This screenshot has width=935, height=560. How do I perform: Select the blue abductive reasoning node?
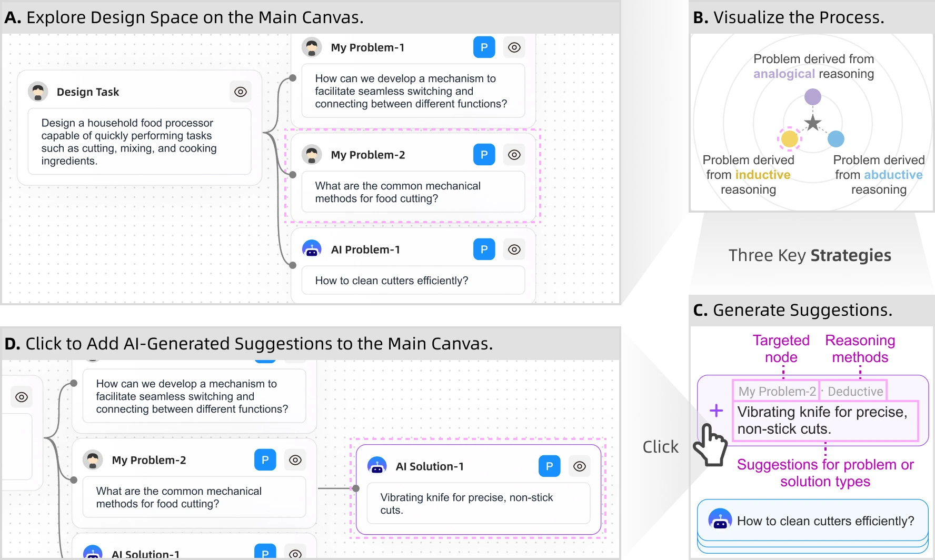[x=836, y=139]
